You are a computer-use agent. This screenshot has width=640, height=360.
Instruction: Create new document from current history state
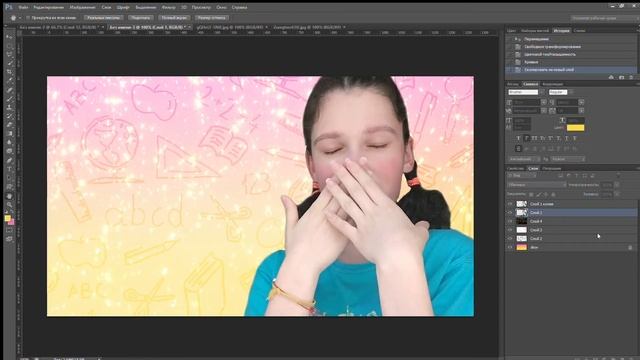(611, 77)
